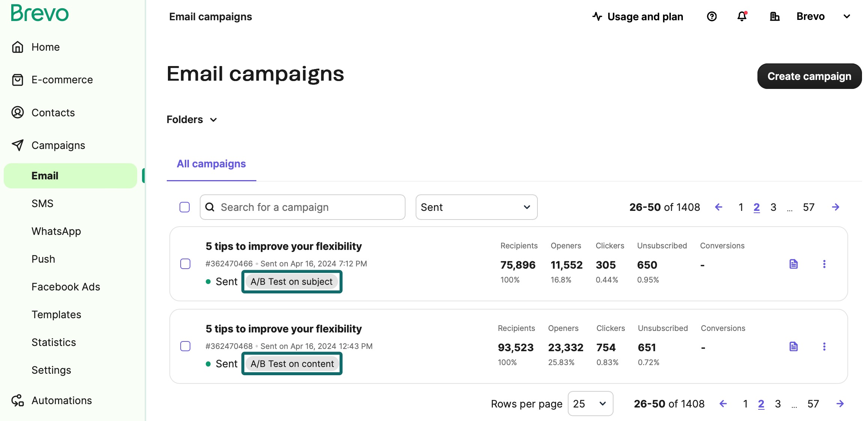The width and height of the screenshot is (868, 421).
Task: Tick the checkbox beside campaign #362470468
Action: click(185, 346)
